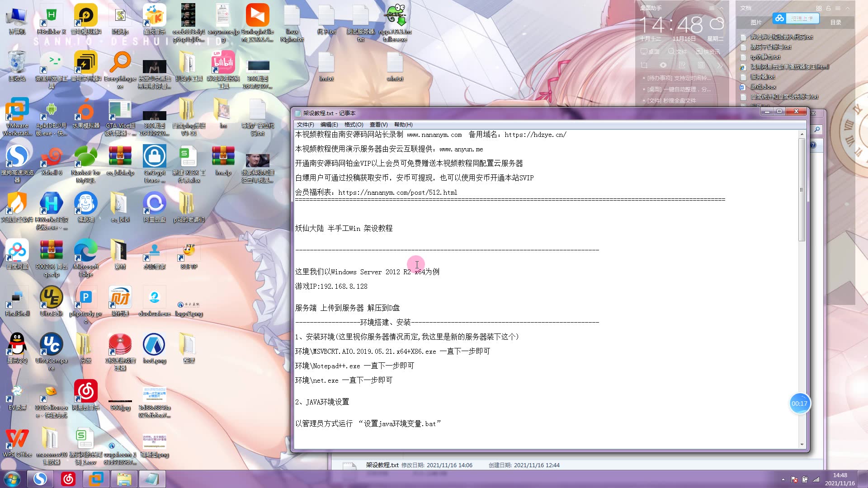The height and width of the screenshot is (488, 868).
Task: Click Notepad vertical scrollbar down arrow
Action: click(802, 444)
